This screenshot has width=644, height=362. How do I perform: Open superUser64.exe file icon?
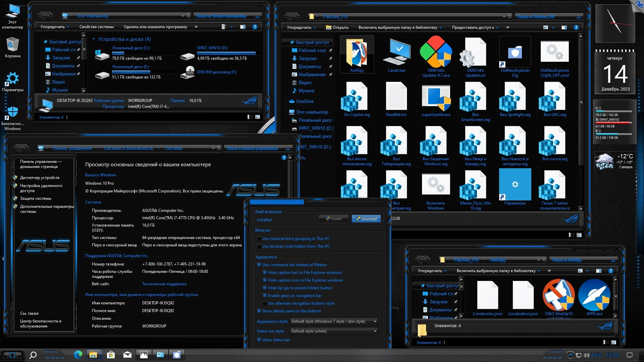click(436, 98)
